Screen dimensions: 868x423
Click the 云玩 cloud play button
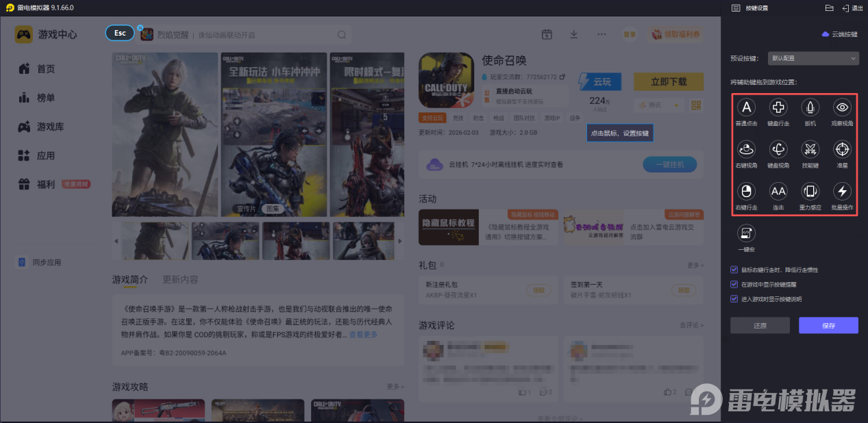[600, 81]
